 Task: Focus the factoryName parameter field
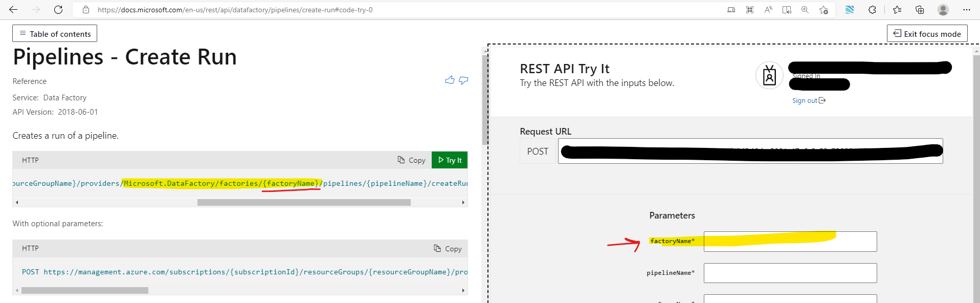point(790,242)
